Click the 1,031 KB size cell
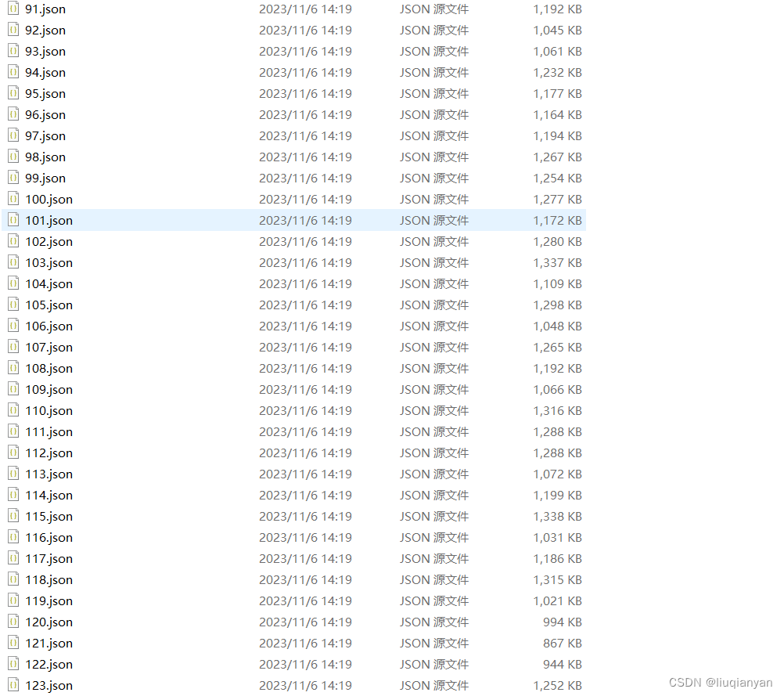The image size is (784, 696). tap(558, 537)
